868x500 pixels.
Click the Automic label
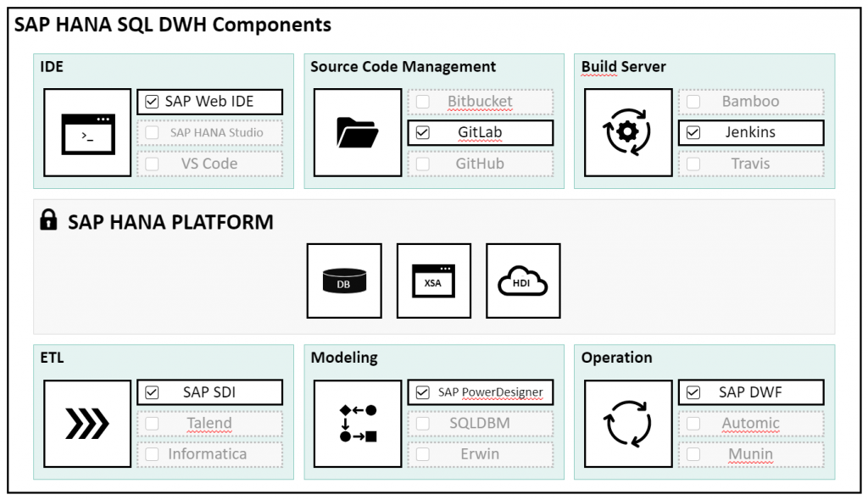pos(751,423)
